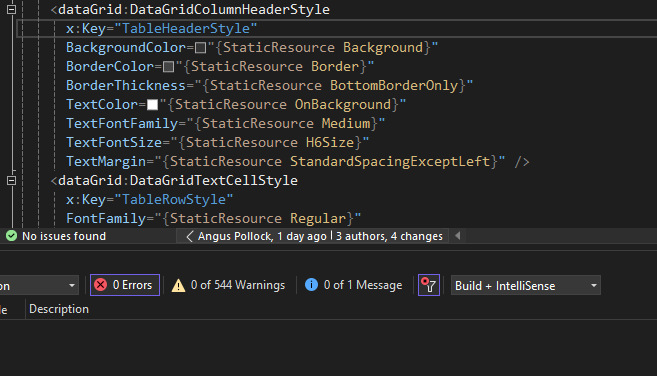Toggle the 0 of 1 Message filter
This screenshot has height=376, width=657.
353,285
